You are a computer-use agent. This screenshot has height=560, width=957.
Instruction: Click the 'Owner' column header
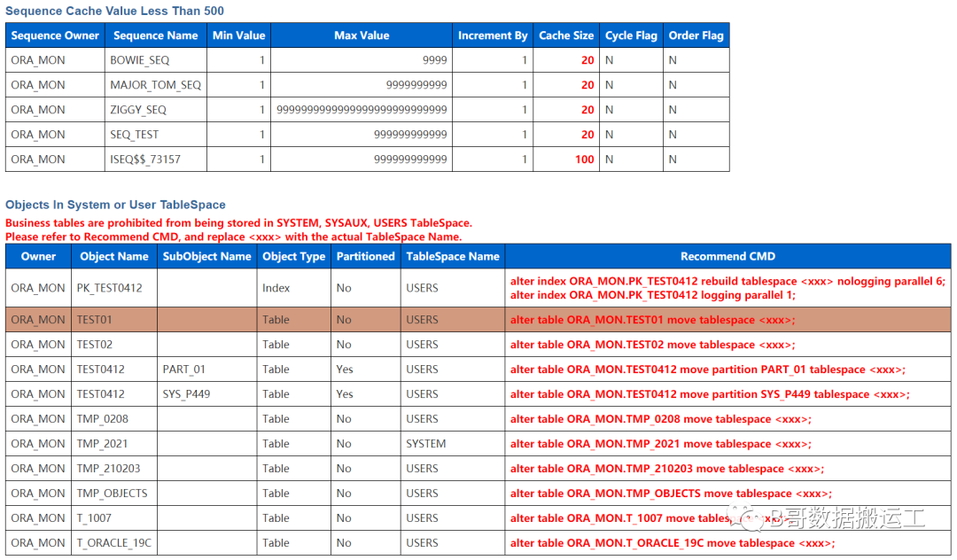[x=38, y=257]
